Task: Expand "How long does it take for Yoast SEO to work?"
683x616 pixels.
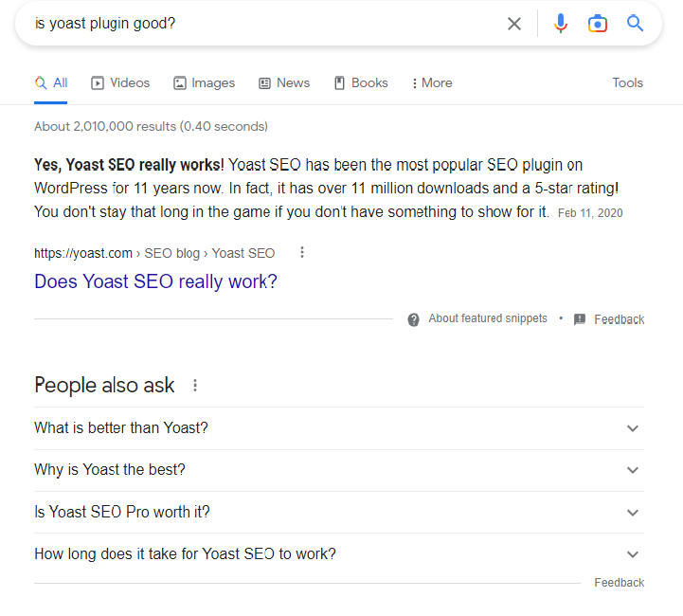Action: click(x=339, y=554)
